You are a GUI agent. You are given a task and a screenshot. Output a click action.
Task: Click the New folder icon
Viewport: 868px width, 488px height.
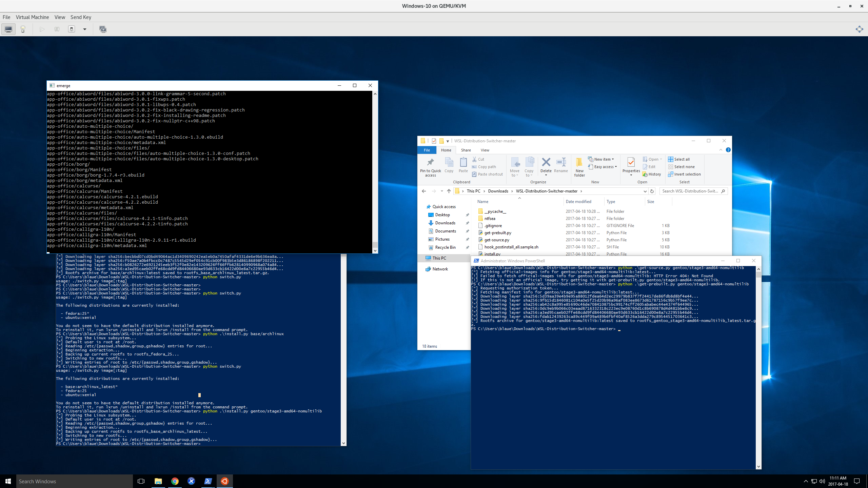[579, 167]
